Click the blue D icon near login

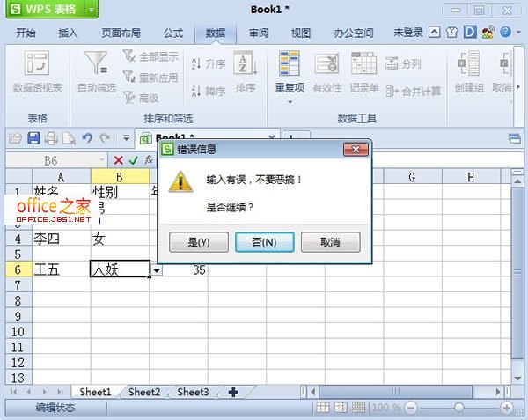pyautogui.click(x=470, y=32)
